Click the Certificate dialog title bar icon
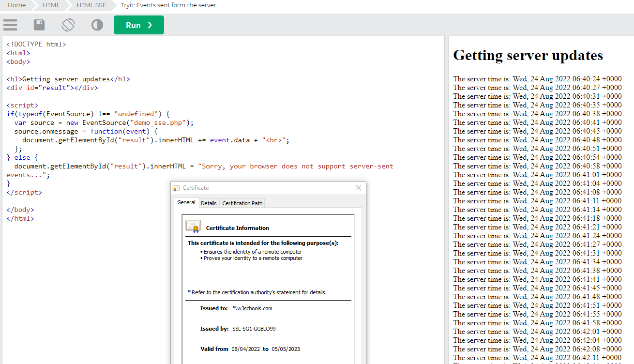Viewport: 634px width, 364px height. [x=177, y=188]
